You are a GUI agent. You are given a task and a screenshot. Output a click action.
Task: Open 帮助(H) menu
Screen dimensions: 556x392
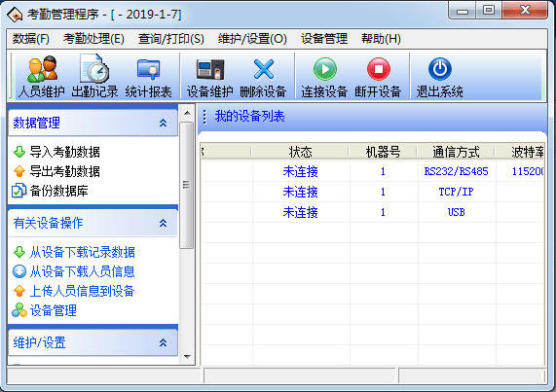pos(381,39)
